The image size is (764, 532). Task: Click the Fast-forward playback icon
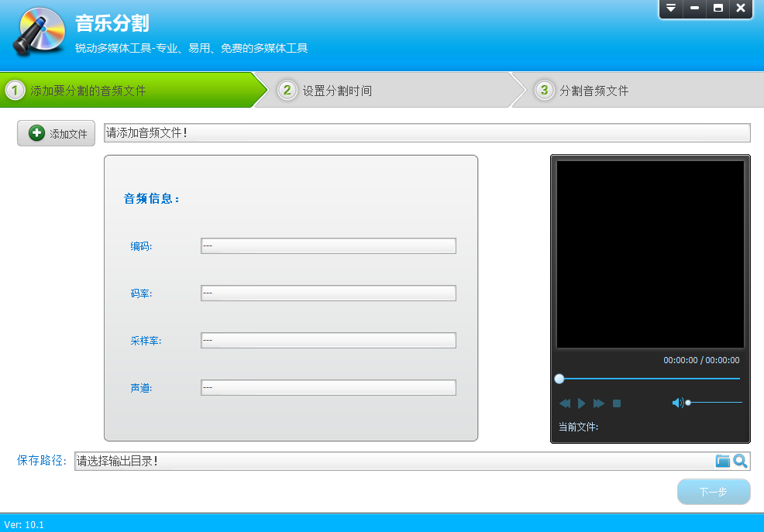598,403
